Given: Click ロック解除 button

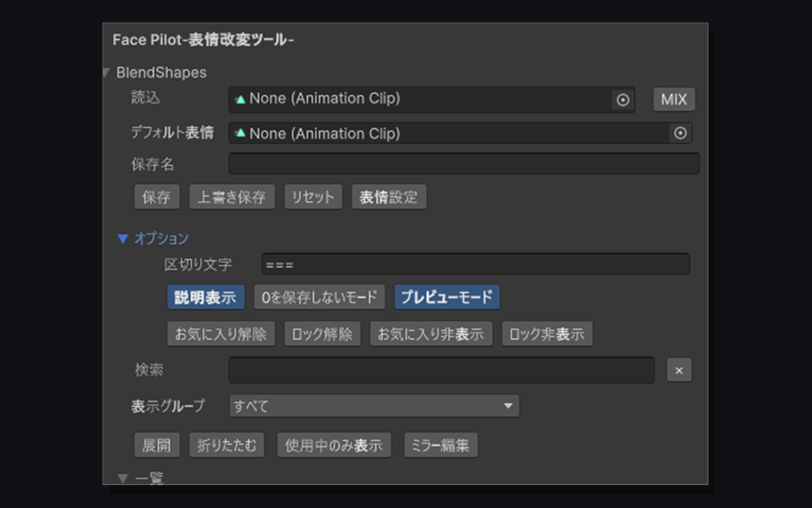Looking at the screenshot, I should [x=322, y=334].
